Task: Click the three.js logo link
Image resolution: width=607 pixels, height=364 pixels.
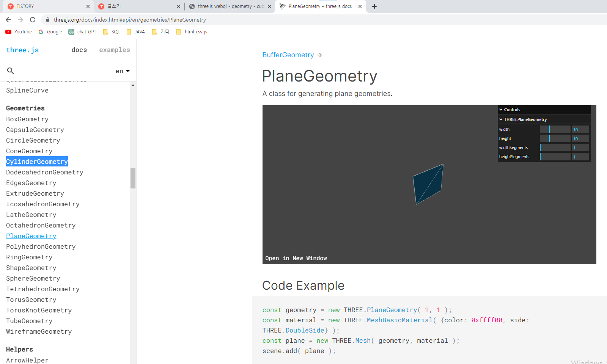Action: 22,50
